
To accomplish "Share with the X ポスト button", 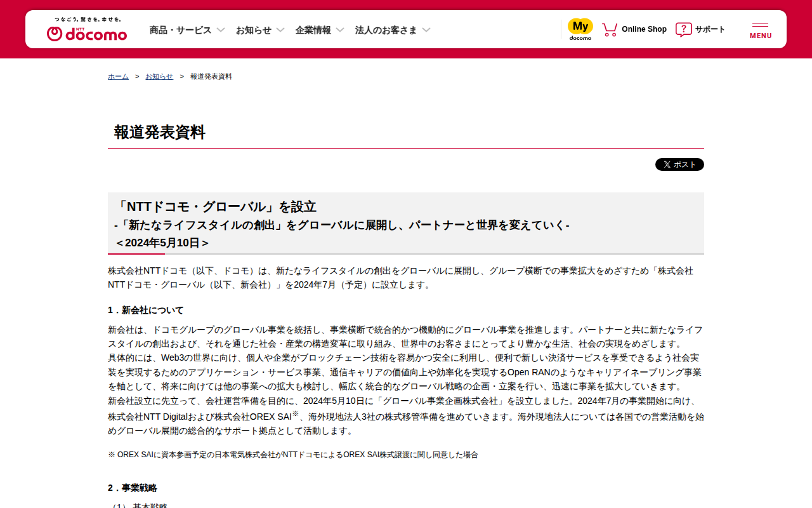I will click(679, 164).
